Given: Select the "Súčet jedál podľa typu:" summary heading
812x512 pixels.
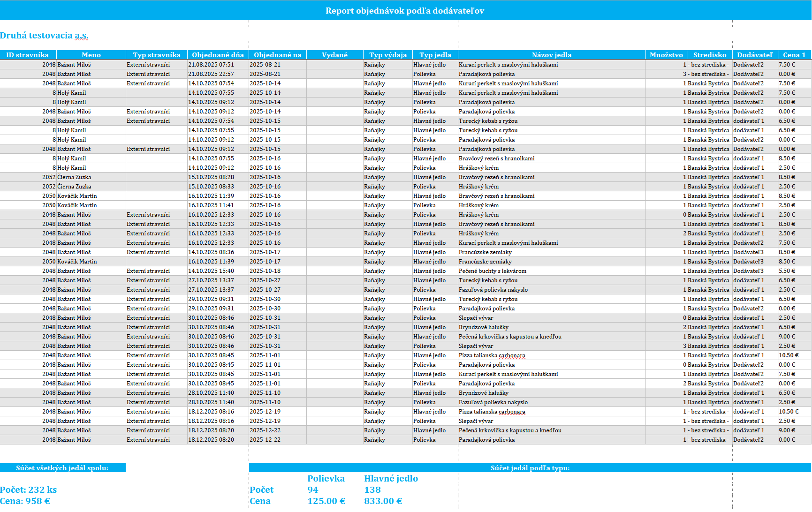Looking at the screenshot, I should [530, 468].
